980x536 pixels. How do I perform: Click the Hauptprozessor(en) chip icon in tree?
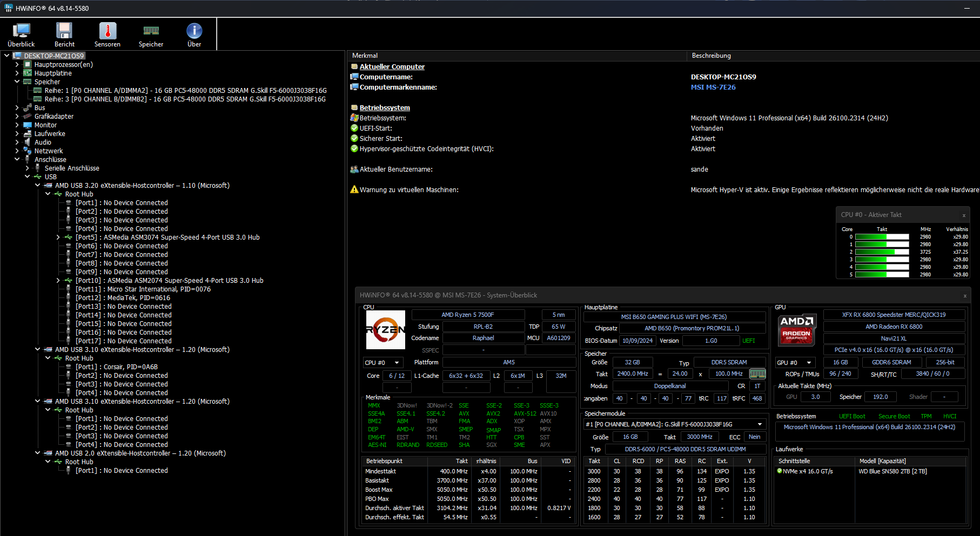point(28,65)
